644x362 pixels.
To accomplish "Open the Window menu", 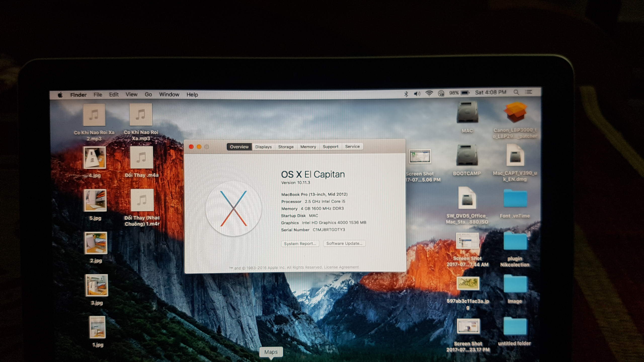I will click(169, 95).
